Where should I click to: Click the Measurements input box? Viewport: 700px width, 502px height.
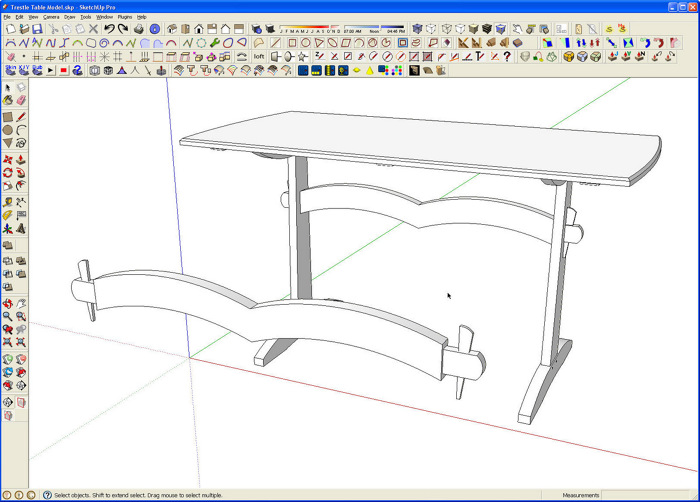point(646,495)
